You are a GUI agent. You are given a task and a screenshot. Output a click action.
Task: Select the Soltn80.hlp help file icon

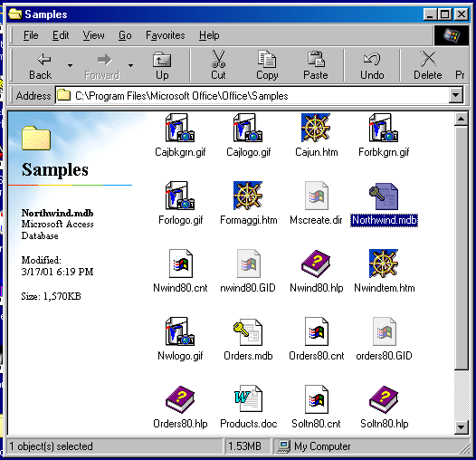click(384, 400)
